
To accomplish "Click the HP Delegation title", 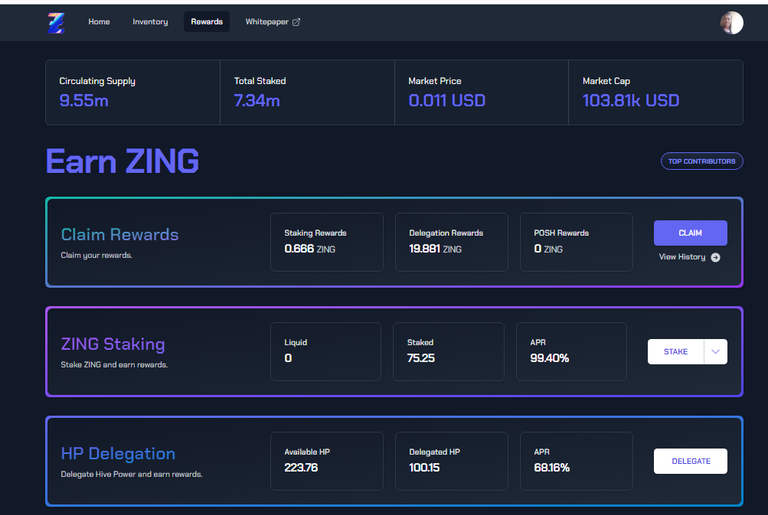I will [118, 454].
